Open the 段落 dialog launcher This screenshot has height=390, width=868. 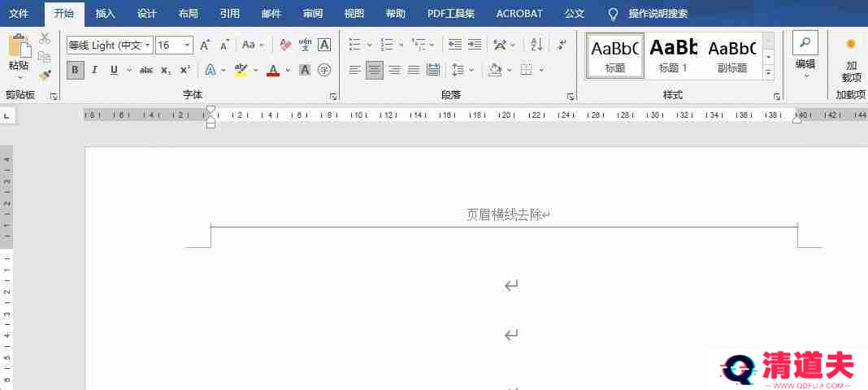[x=571, y=96]
